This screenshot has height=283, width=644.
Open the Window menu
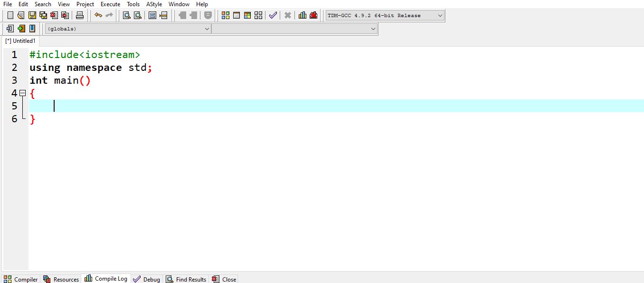[179, 4]
